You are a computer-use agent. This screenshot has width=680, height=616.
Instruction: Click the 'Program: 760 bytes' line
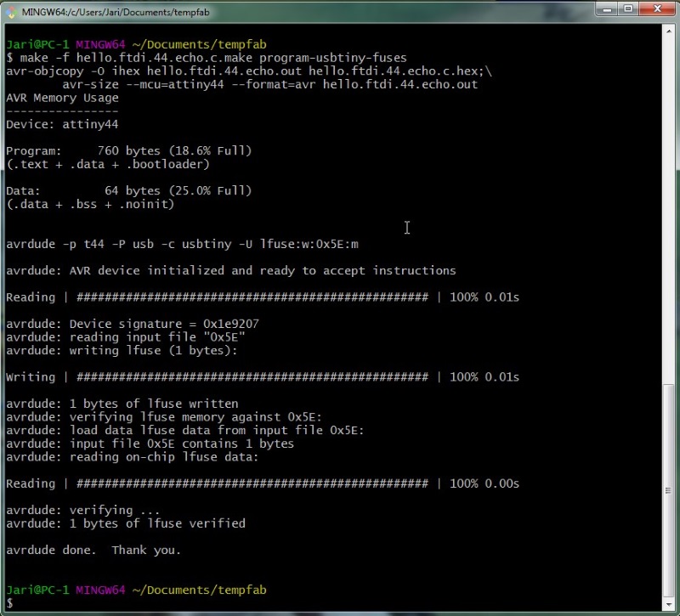(129, 151)
